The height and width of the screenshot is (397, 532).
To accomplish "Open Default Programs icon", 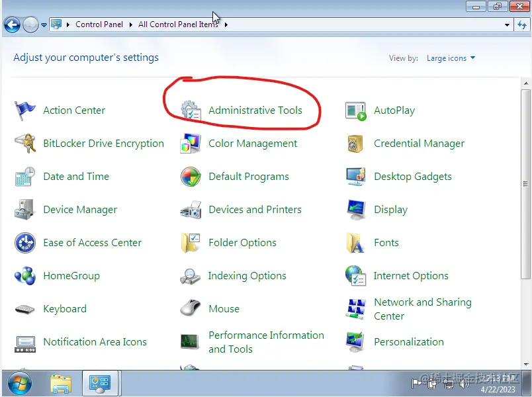I will pos(191,177).
